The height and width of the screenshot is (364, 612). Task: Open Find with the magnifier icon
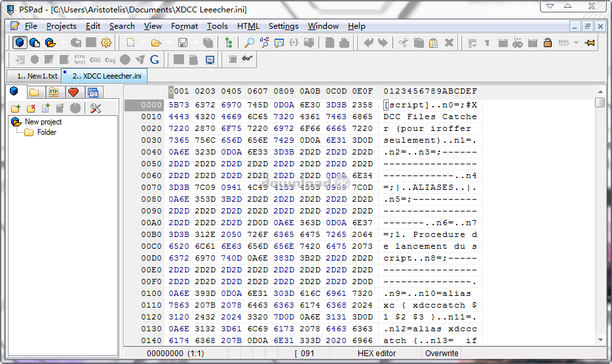coord(249,43)
